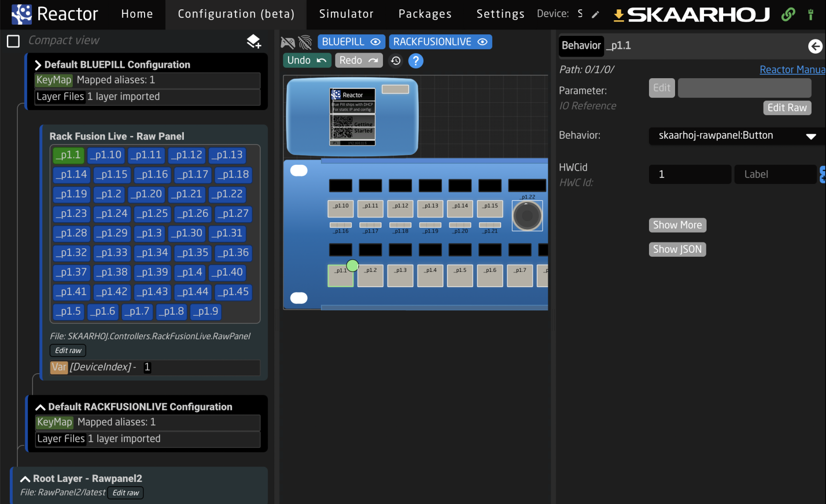Select panel slider _p1.16 on the canvas
Screen dimensions: 826x504
click(341, 225)
